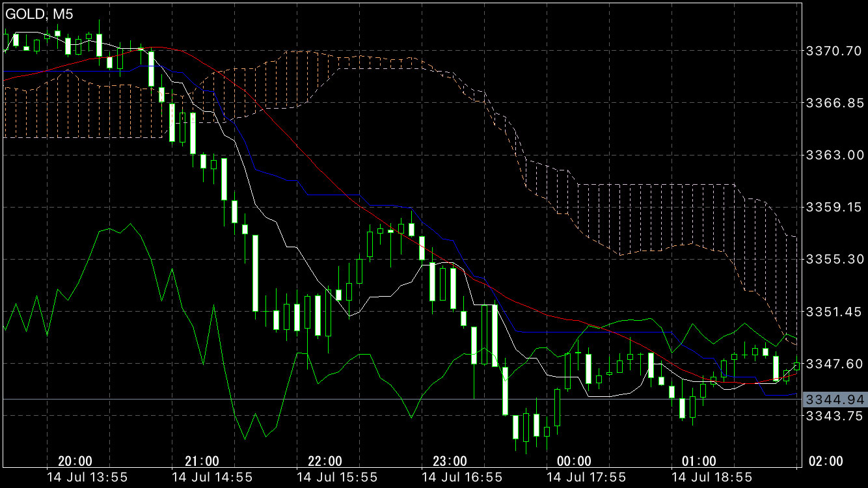Click the 14 Jul 18:55 date label
The height and width of the screenshot is (488, 868).
point(712,478)
